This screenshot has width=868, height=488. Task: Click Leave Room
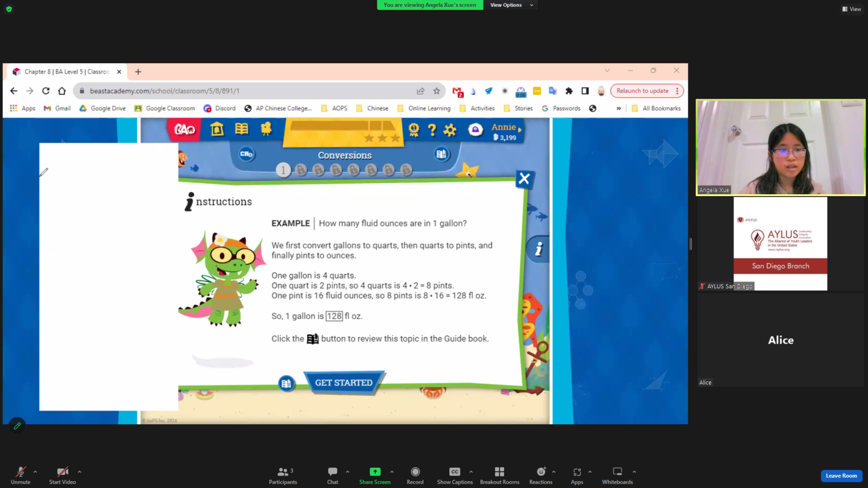[x=841, y=476]
